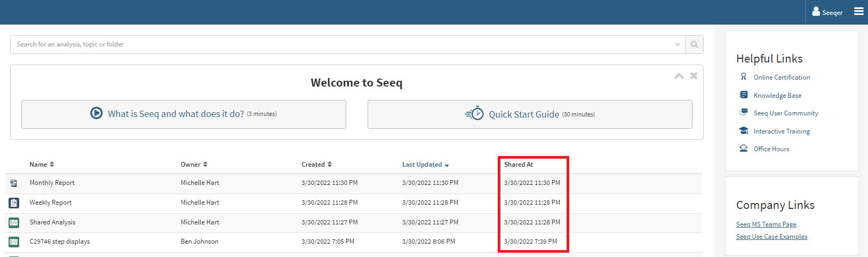
Task: Click the C29746 step displays analysis icon
Action: [x=14, y=242]
